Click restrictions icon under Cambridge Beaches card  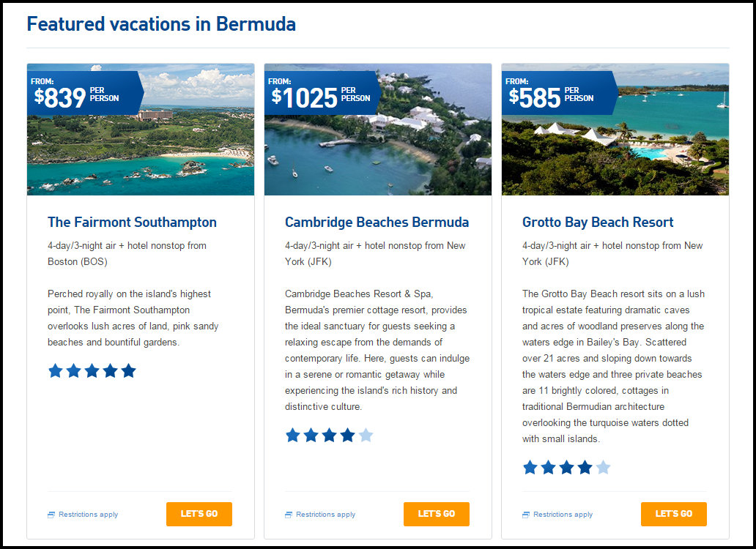click(289, 515)
